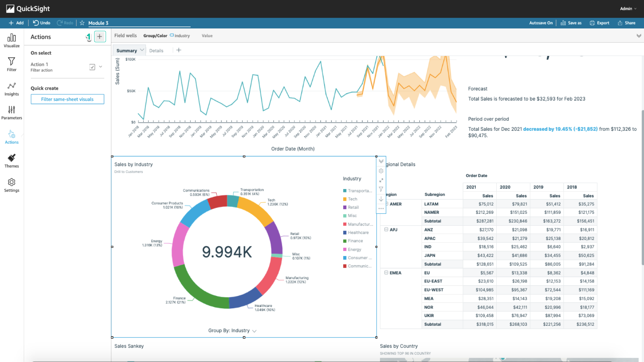Screen dimensions: 644x362
Task: Add a new sheet tab
Action: point(179,50)
